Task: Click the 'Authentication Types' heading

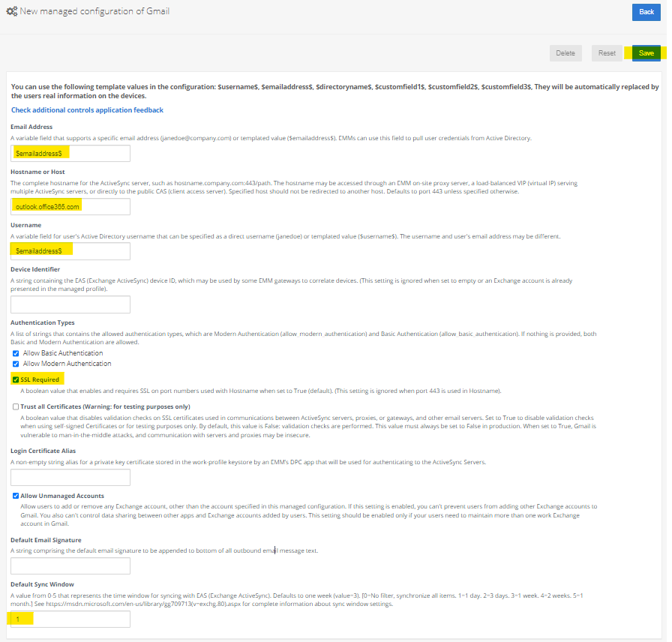Action: (43, 322)
